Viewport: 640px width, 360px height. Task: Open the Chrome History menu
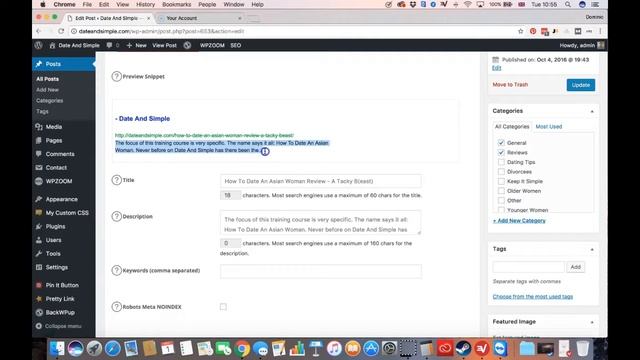(x=145, y=4)
